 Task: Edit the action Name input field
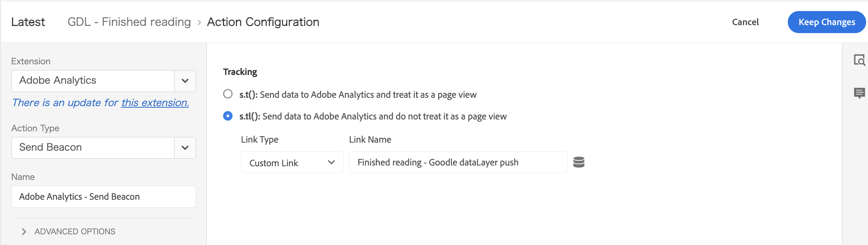pos(104,197)
